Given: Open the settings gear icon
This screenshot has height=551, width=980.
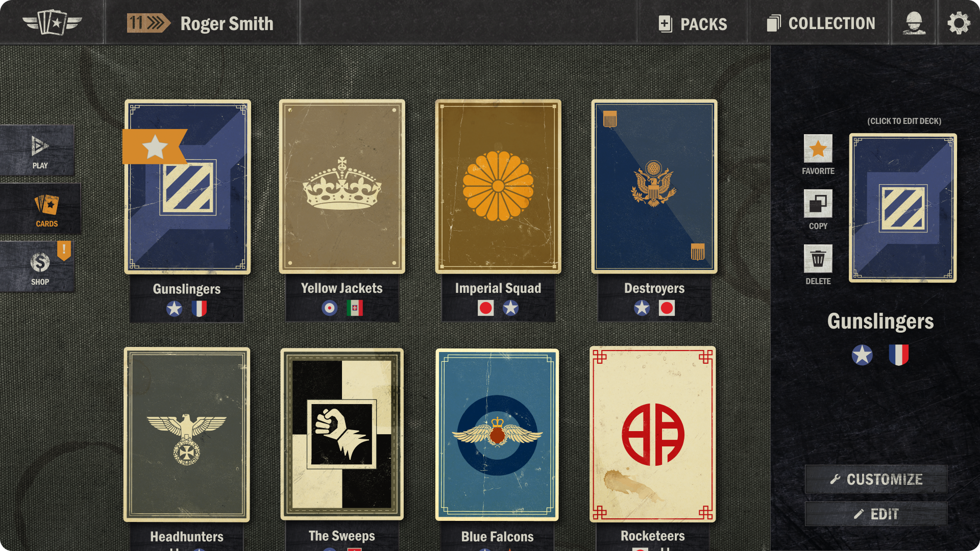Looking at the screenshot, I should (x=959, y=23).
